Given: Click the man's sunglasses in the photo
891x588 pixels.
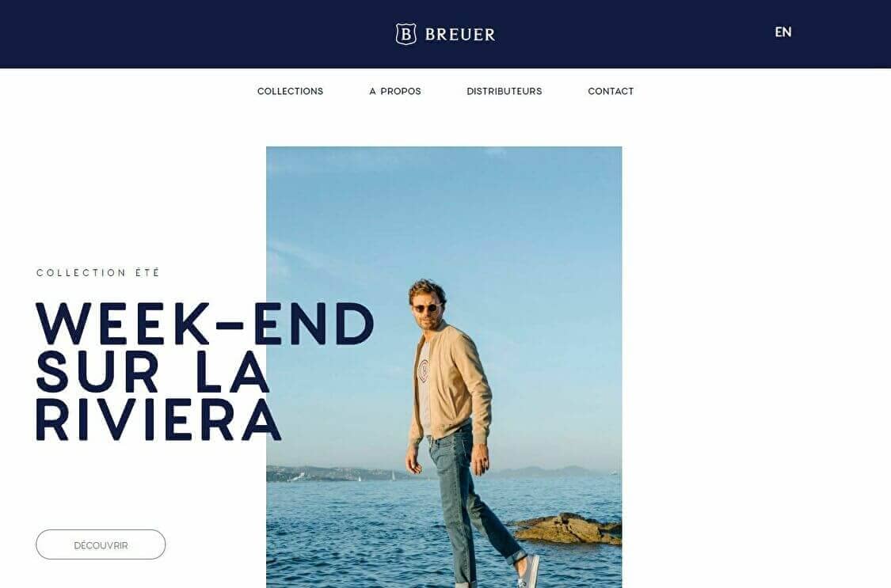Looking at the screenshot, I should click(426, 308).
